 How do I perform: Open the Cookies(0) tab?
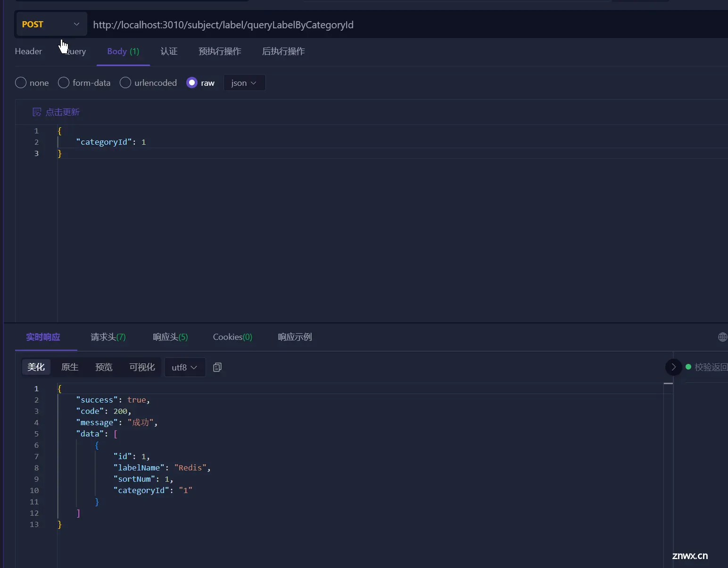pyautogui.click(x=232, y=337)
